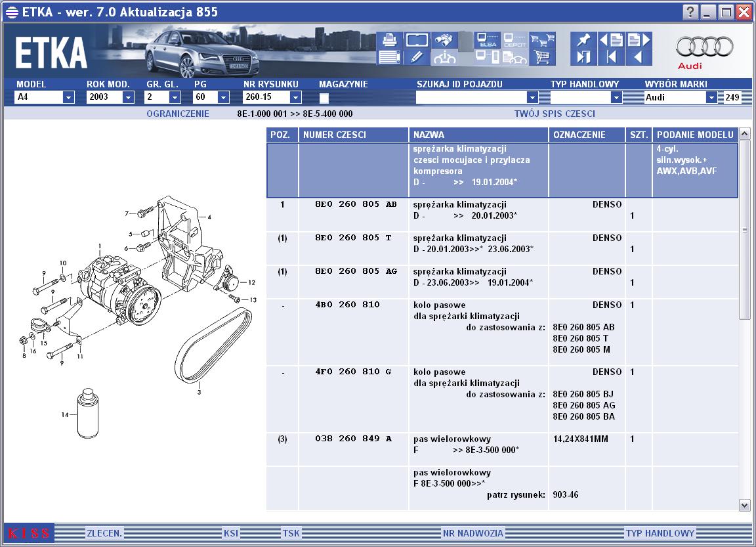756x547 pixels.
Task: Click the POZ. column header
Action: point(282,135)
